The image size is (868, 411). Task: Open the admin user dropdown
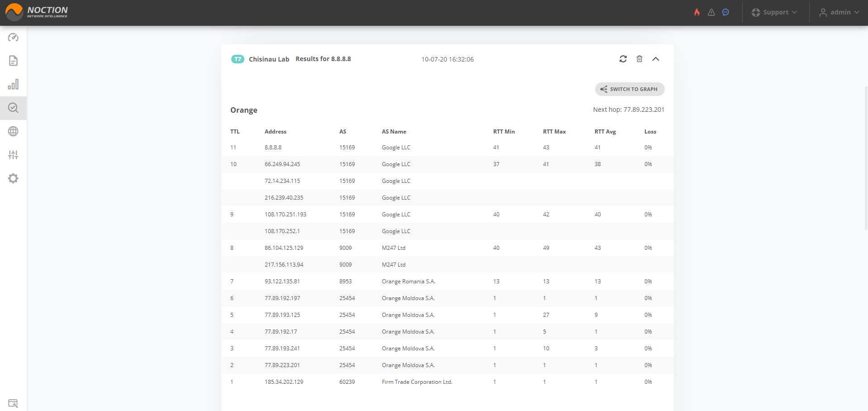click(839, 12)
